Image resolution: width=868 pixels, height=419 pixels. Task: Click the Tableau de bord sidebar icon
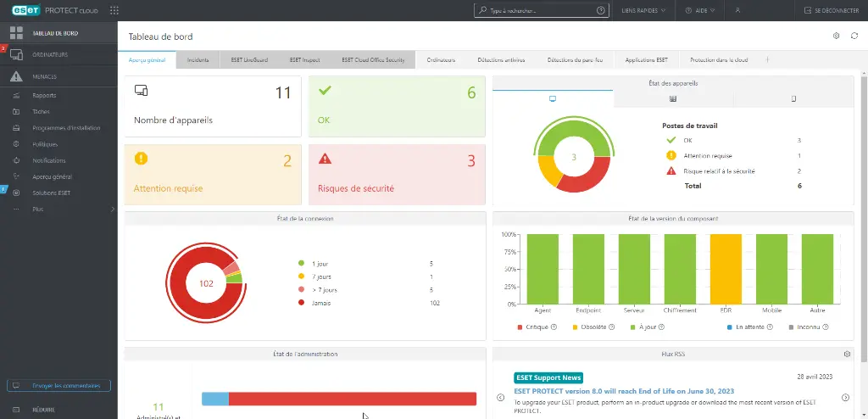click(16, 33)
